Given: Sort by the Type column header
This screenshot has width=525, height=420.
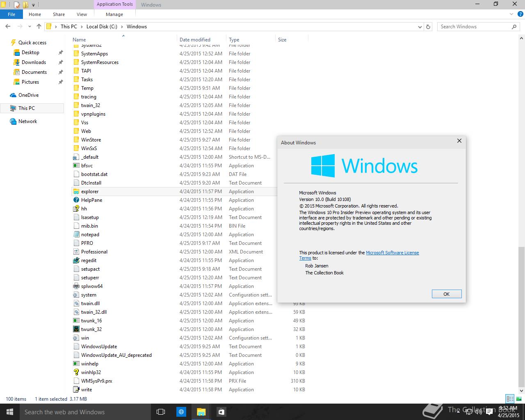Looking at the screenshot, I should 251,40.
